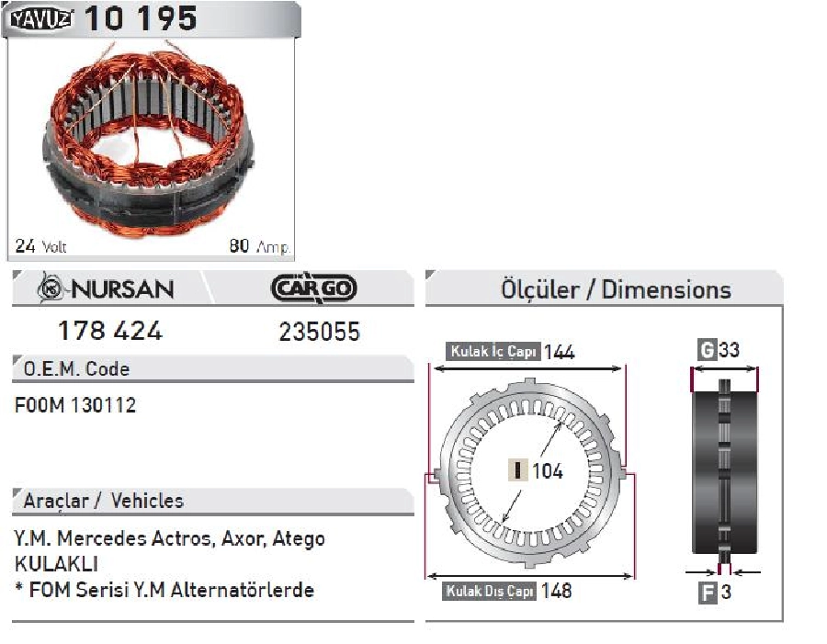The image size is (827, 644).
Task: Click the YAVUZ brand logo
Action: (42, 19)
